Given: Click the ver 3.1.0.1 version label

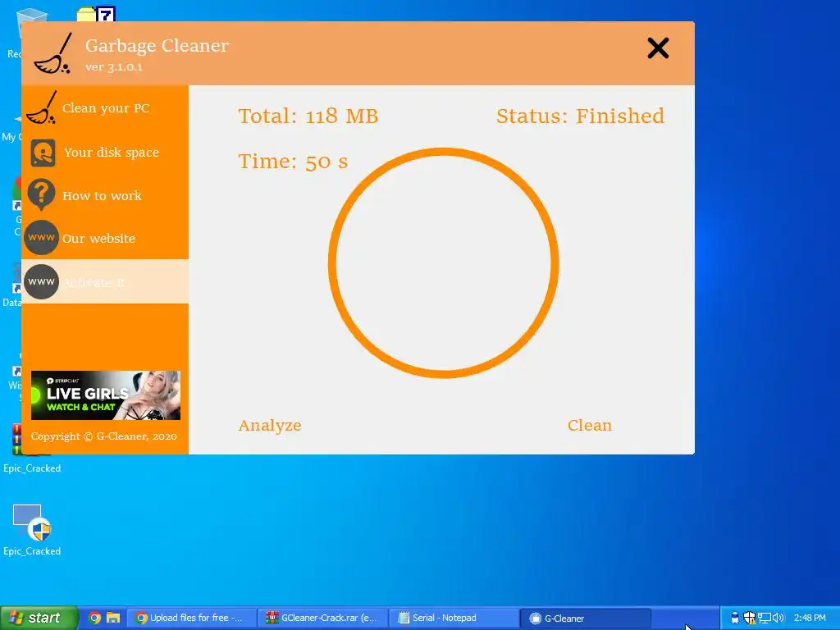Looking at the screenshot, I should (113, 67).
